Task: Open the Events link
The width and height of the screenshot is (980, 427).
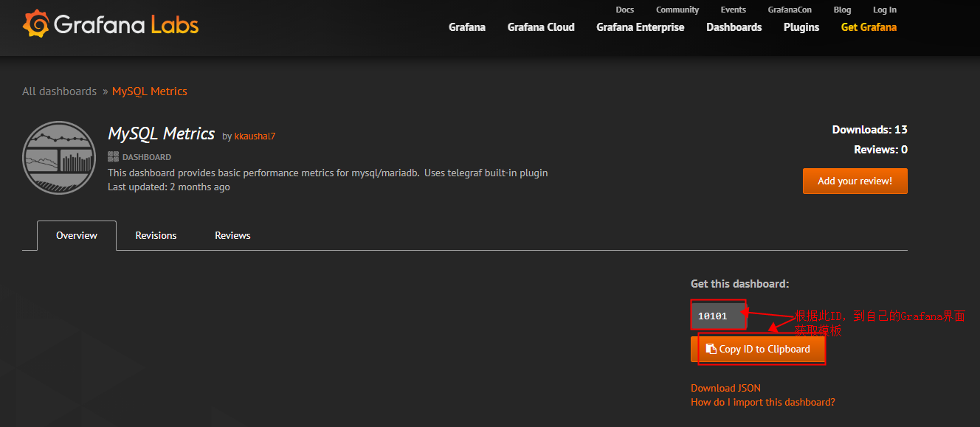Action: point(734,10)
